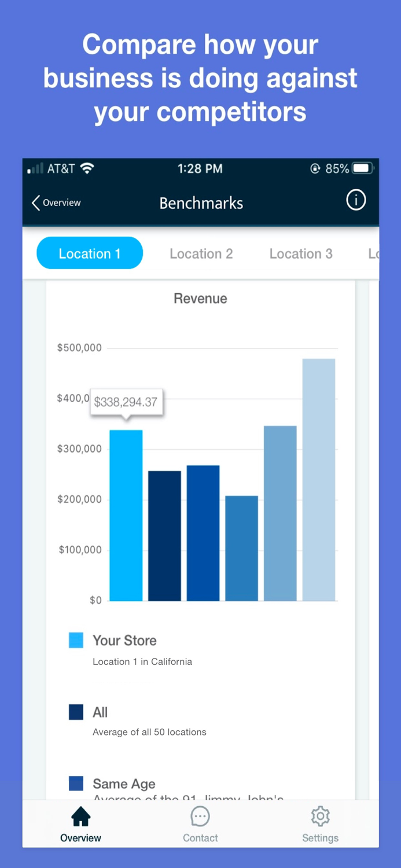
Task: Click the Your Store legend label
Action: coord(124,641)
